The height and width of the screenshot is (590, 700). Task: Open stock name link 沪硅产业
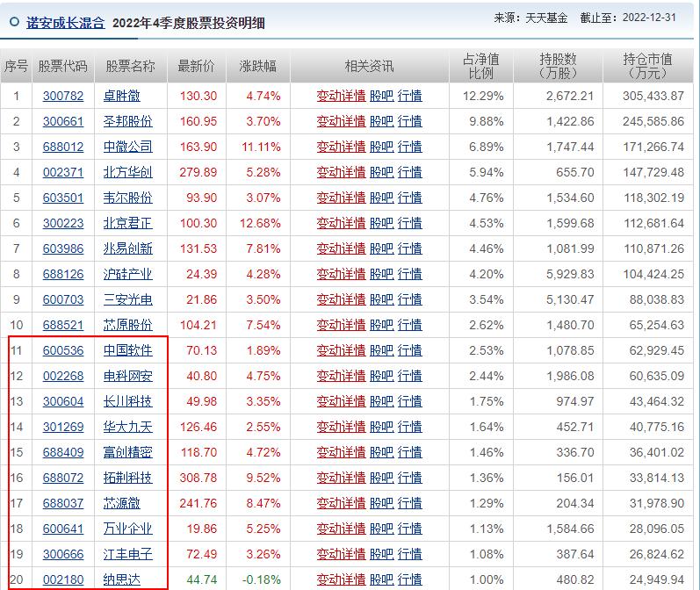coord(127,274)
